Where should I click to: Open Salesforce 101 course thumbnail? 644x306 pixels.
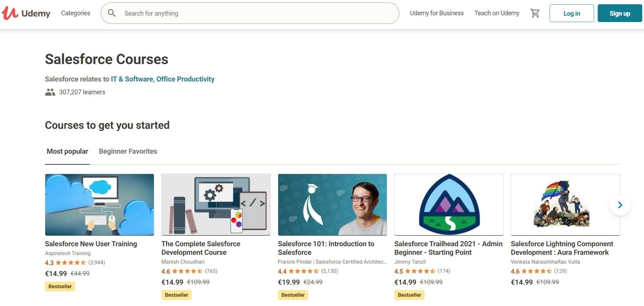332,205
